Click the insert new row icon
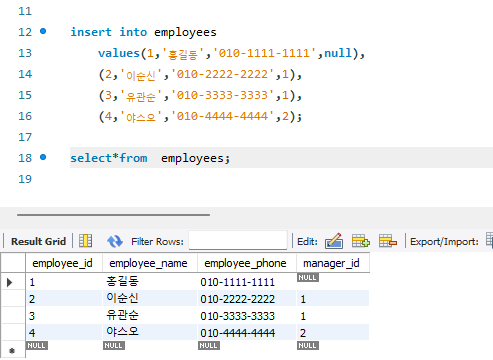The width and height of the screenshot is (493, 360). 361,241
